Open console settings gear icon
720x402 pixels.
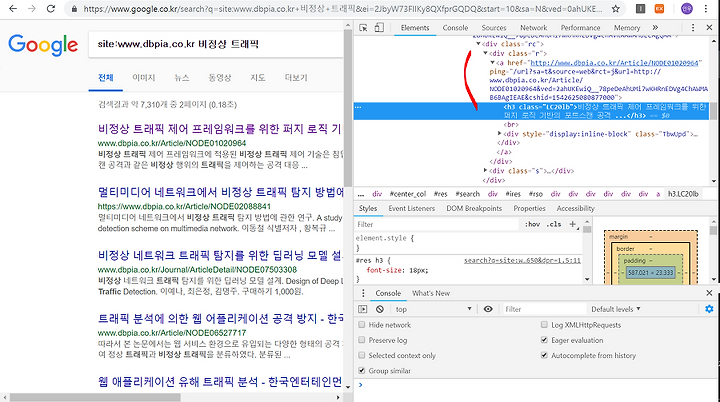coord(709,309)
